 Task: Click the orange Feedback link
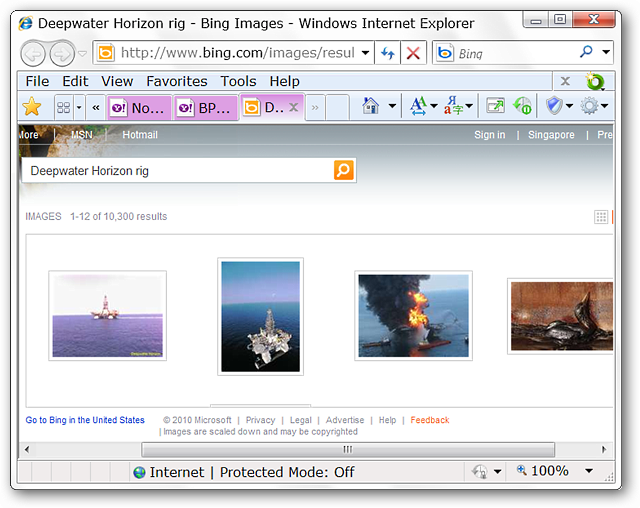[x=430, y=420]
